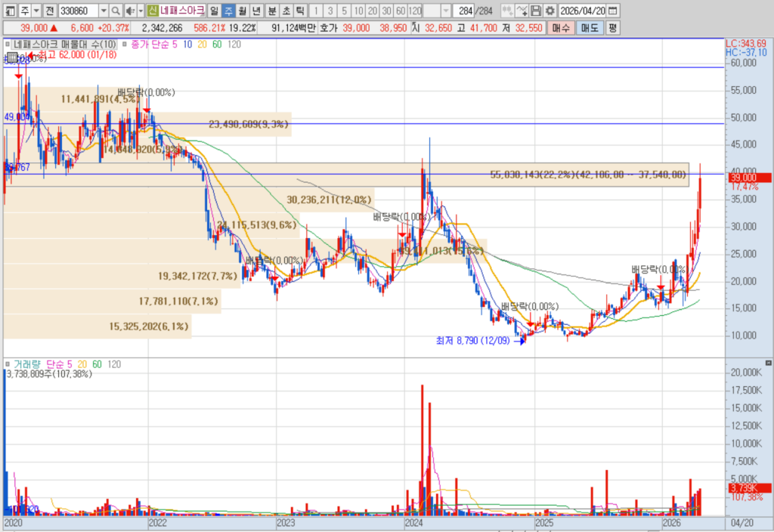Click the green 신 badge icon
The image size is (774, 532).
[x=153, y=11]
